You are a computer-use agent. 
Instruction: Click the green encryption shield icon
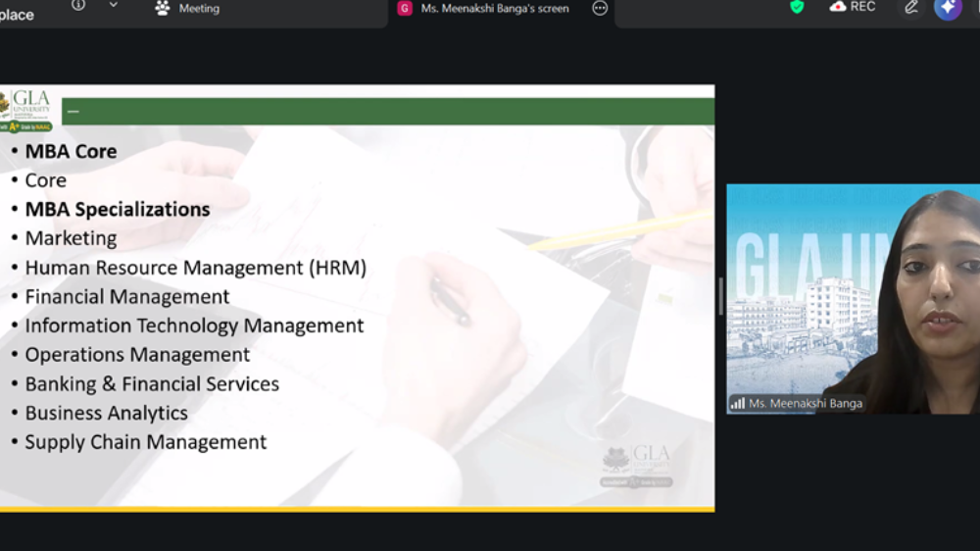(797, 7)
